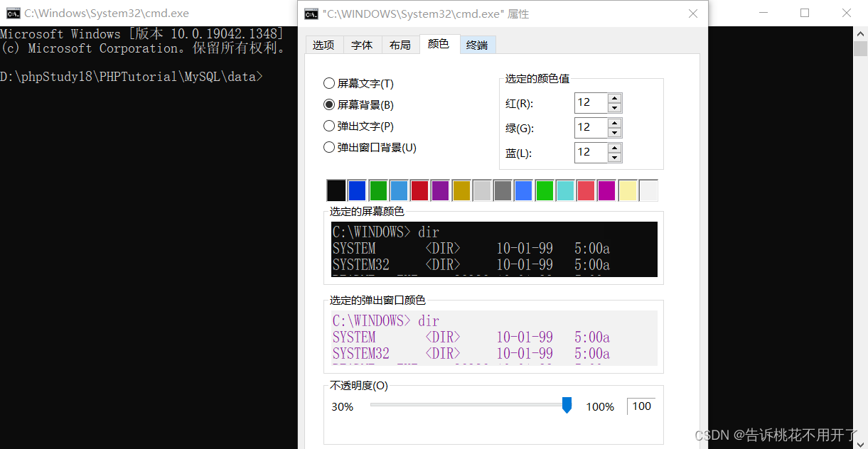The image size is (868, 449).
Task: Pick the dark red color swatch
Action: click(x=419, y=190)
